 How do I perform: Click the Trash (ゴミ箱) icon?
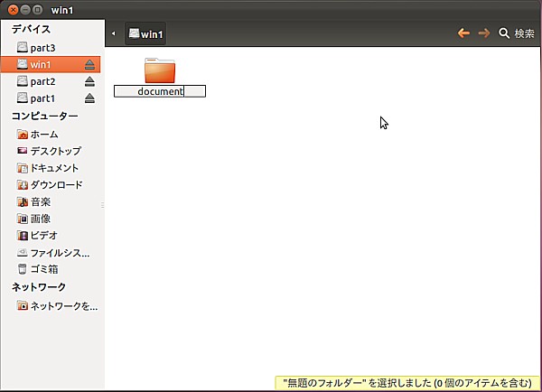coord(22,269)
